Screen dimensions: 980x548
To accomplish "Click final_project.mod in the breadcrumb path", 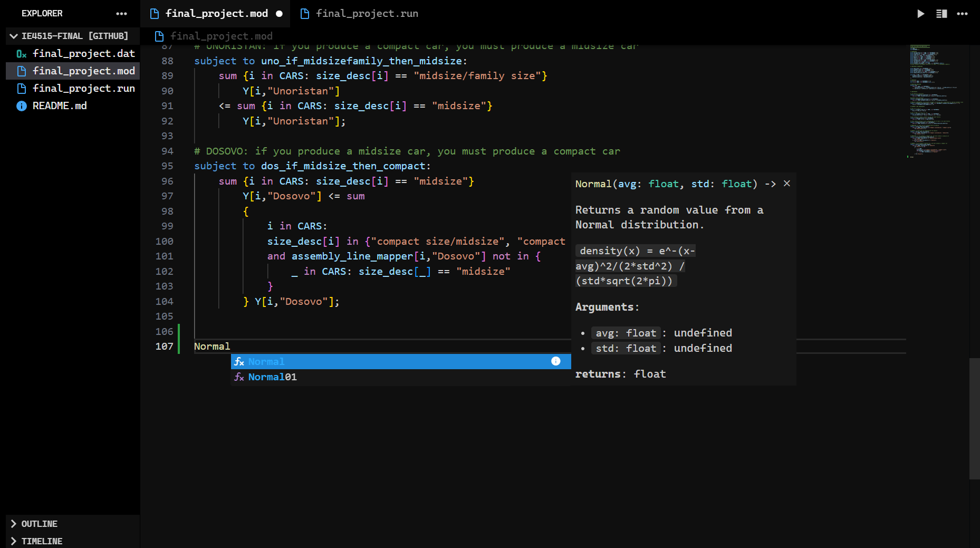I will (x=221, y=36).
